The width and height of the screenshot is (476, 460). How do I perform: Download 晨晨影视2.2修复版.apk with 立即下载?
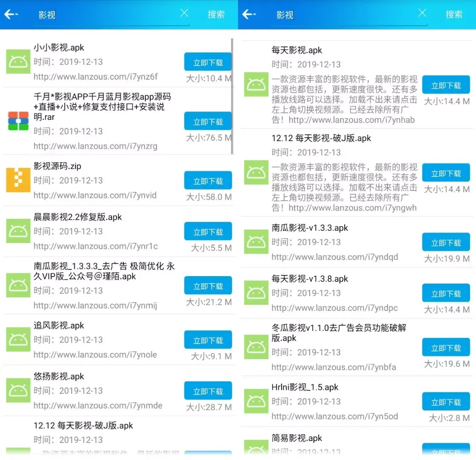click(208, 231)
